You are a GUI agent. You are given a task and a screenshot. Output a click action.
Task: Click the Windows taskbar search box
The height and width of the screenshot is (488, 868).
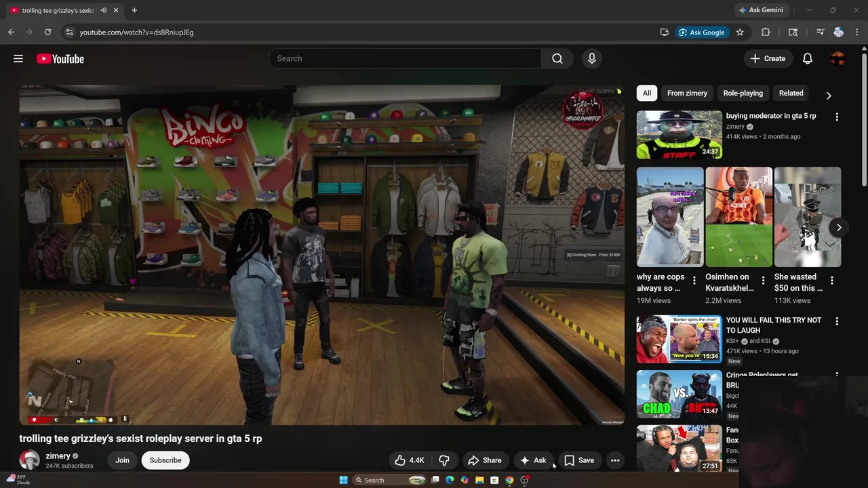pyautogui.click(x=389, y=480)
